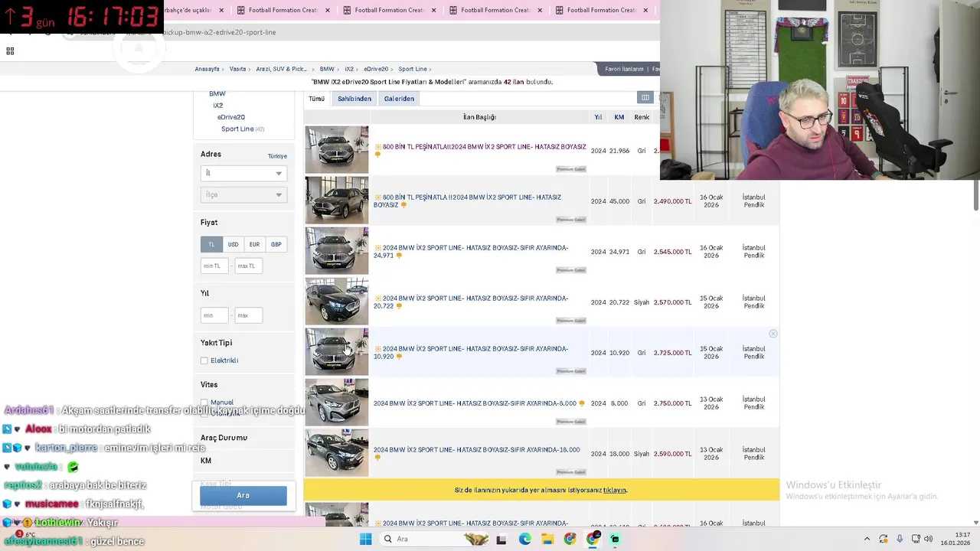Open Favori İlanlarım link
Screen dimensions: 980x551
624,69
